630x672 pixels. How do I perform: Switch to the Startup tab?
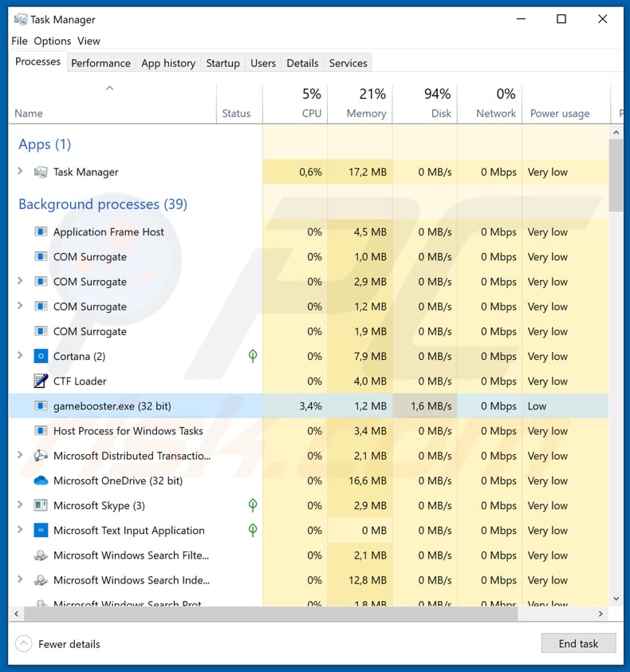222,63
